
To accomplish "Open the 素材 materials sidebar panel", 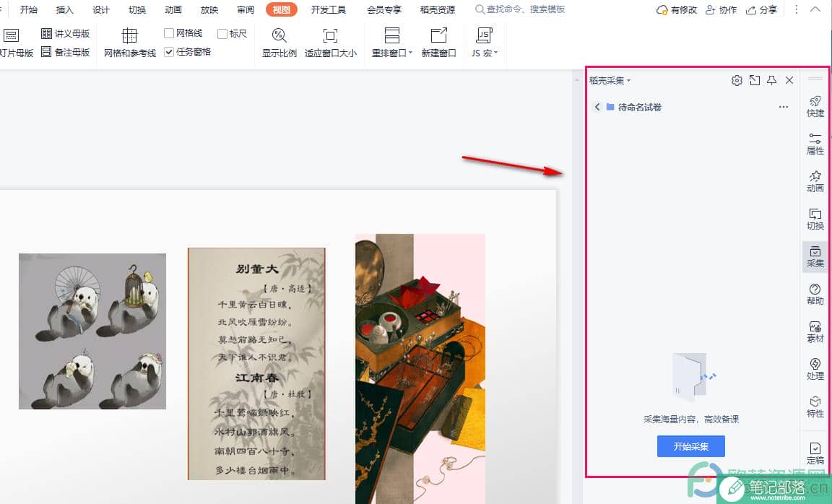I will [x=815, y=332].
